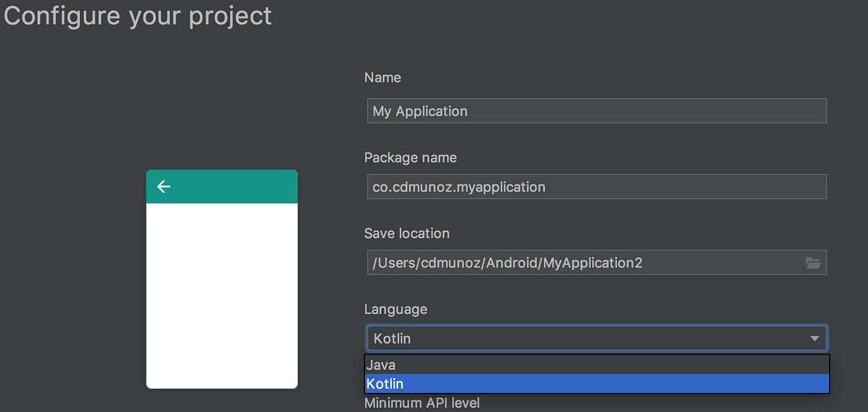
Task: Place cursor after MyApplication2 in the path
Action: [x=644, y=263]
